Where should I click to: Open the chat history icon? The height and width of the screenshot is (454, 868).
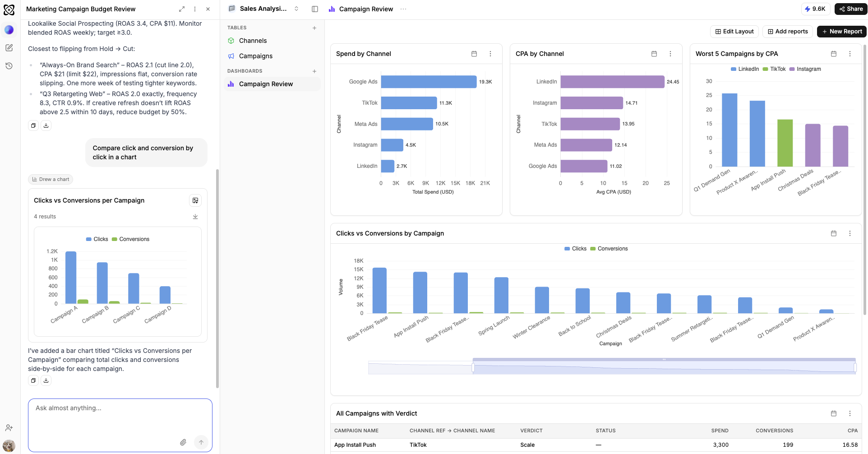[x=9, y=66]
